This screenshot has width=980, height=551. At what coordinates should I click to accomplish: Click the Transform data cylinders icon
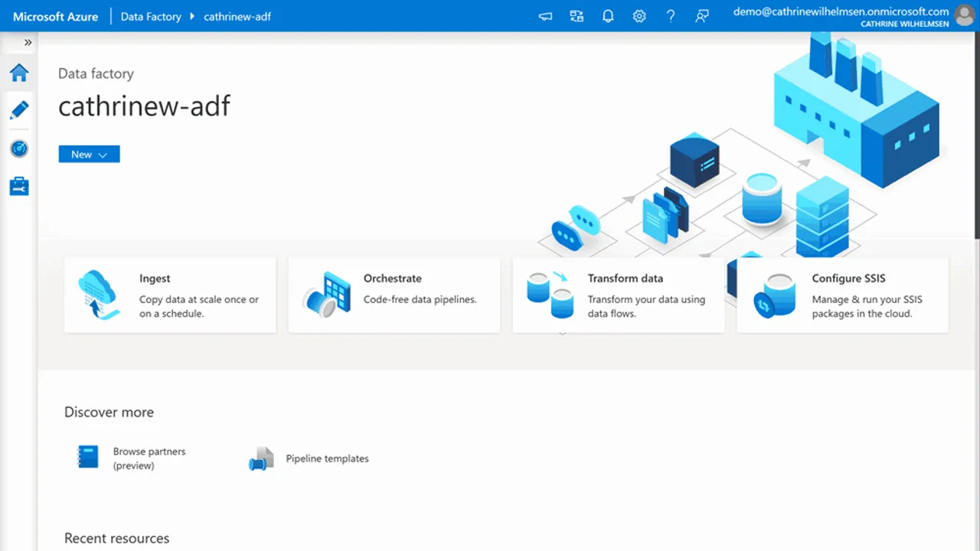[x=550, y=295]
